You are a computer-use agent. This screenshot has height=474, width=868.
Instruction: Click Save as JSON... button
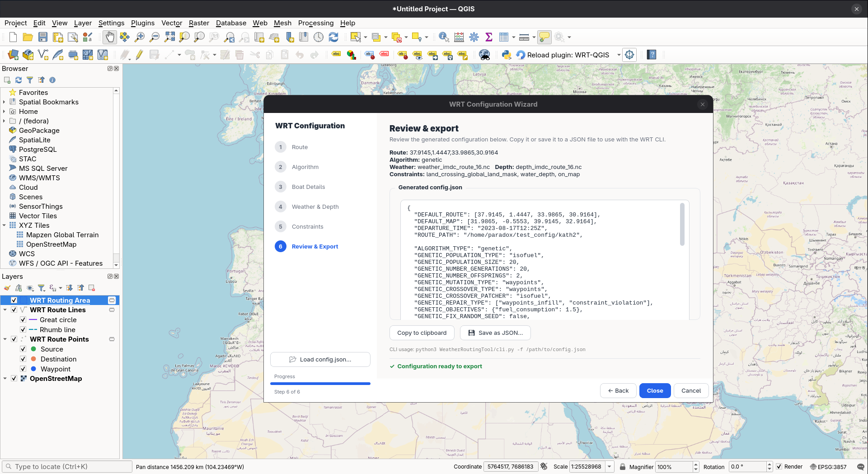coord(495,333)
